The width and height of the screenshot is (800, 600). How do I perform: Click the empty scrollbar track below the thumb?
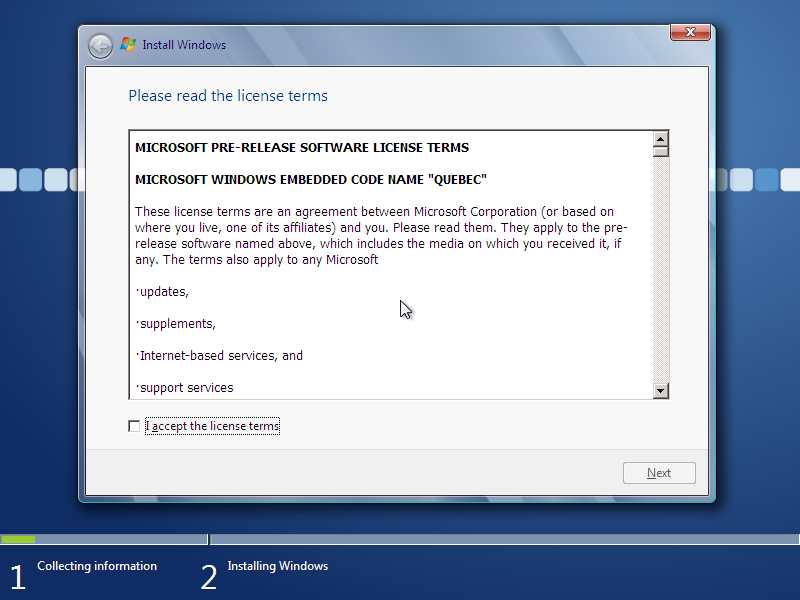tap(660, 270)
